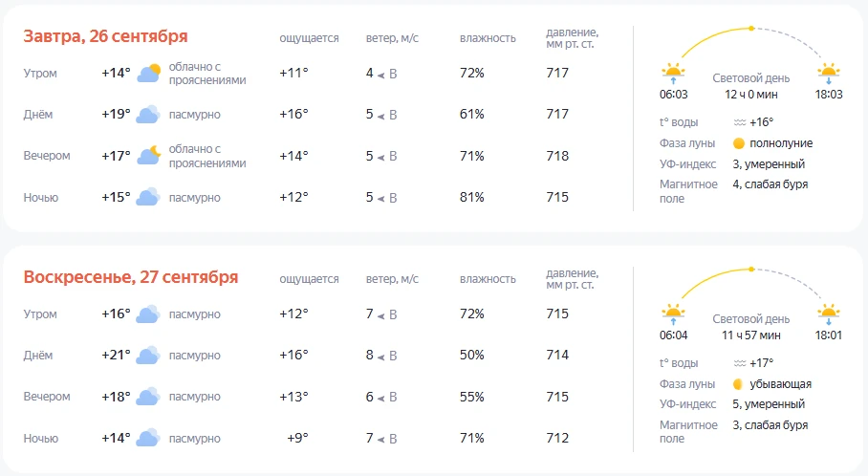Image resolution: width=868 pixels, height=476 pixels.
Task: Open the Воскресенье, 27 сентября heading
Action: [131, 277]
